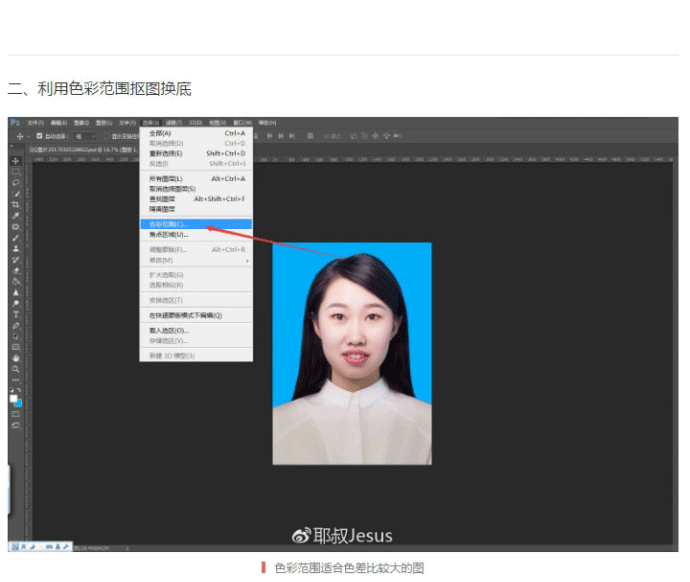Reset default foreground and background colors
This screenshot has width=690, height=582.
12,390
